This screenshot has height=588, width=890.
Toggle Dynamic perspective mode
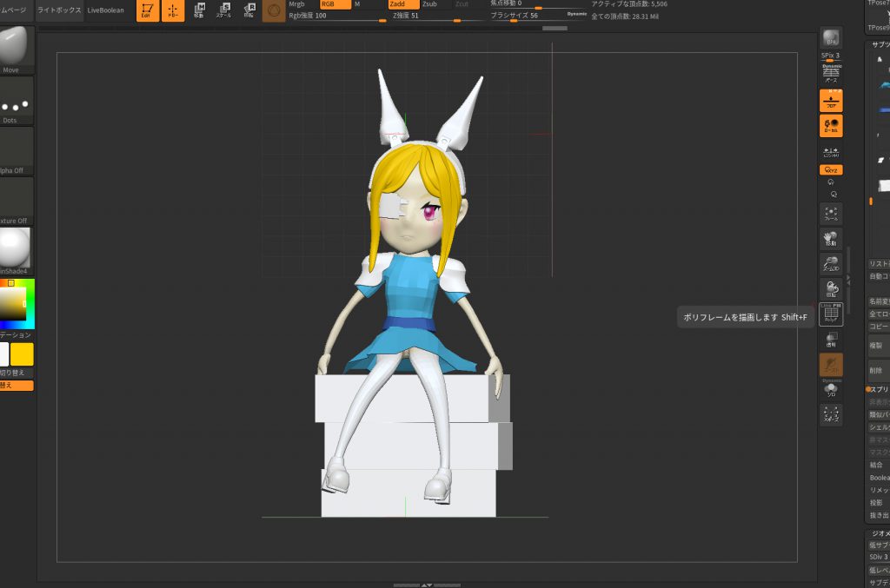pyautogui.click(x=832, y=74)
